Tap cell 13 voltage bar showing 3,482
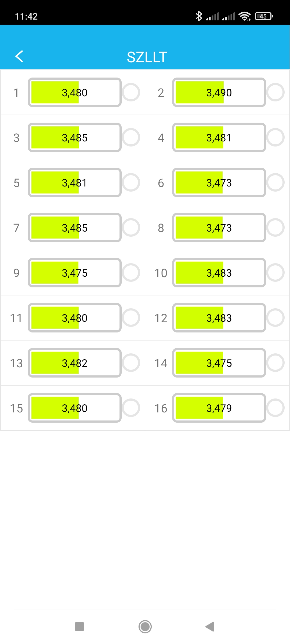 click(x=75, y=363)
